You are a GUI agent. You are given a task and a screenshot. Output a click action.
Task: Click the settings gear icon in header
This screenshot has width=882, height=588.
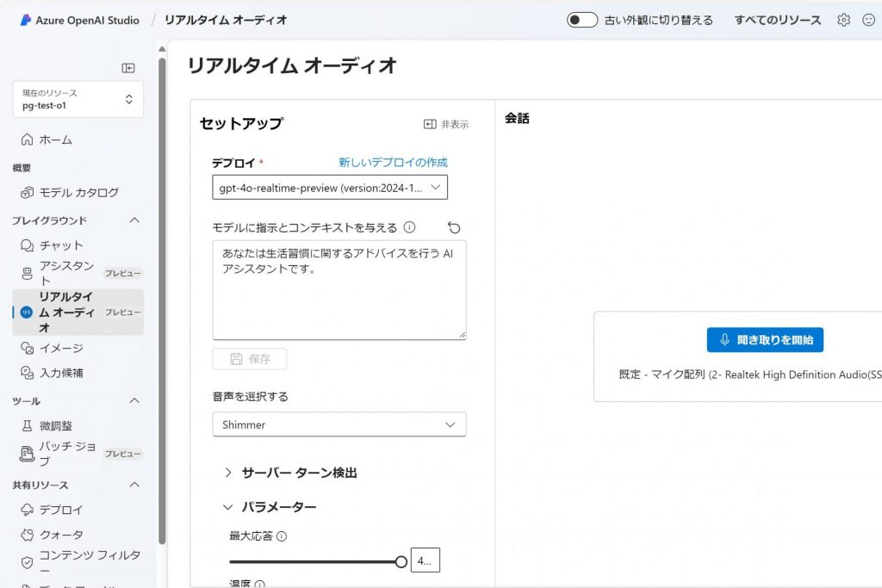coord(843,20)
